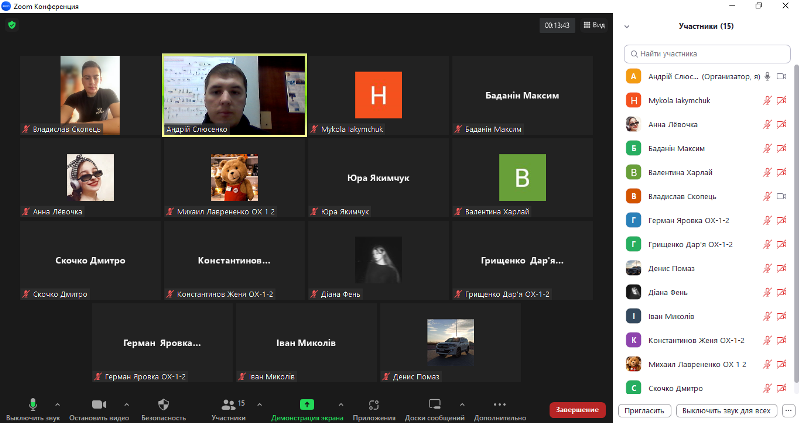
Task: Open video options arrow next to camera
Action: pyautogui.click(x=127, y=405)
